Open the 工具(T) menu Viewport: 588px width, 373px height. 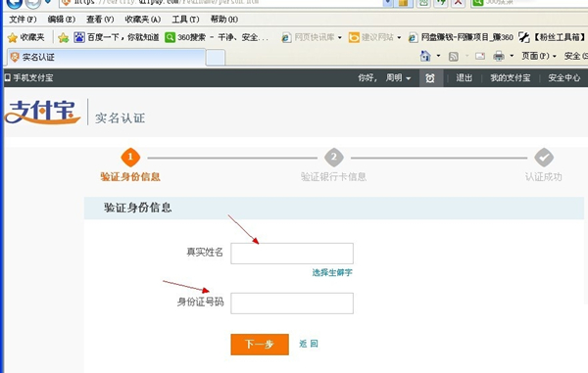pos(185,20)
